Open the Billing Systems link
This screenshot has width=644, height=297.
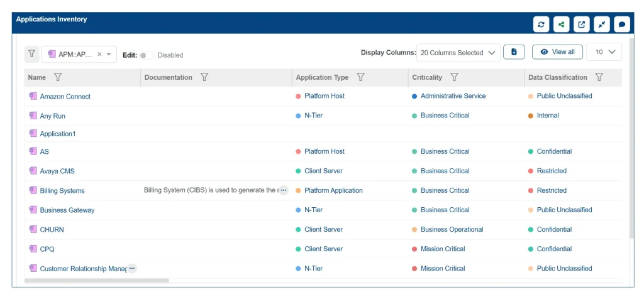(62, 191)
